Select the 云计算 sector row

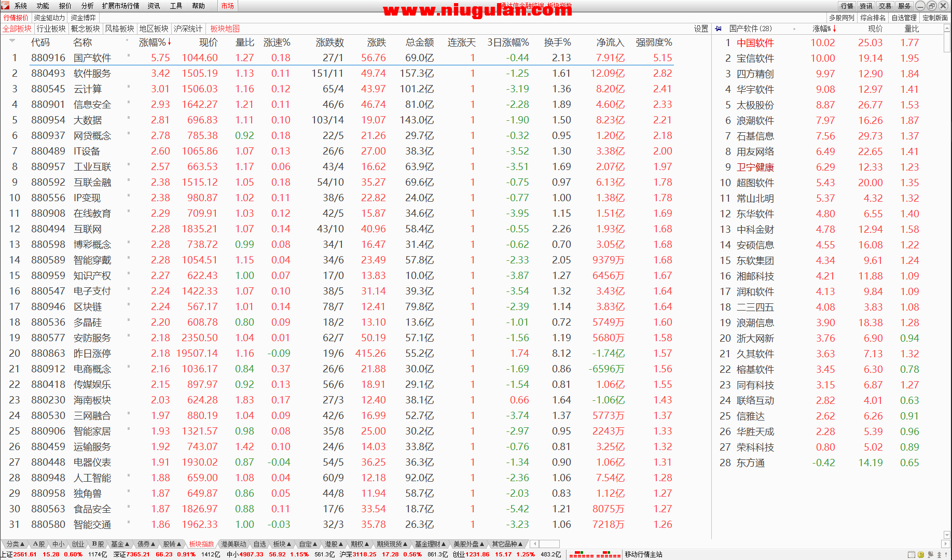point(337,89)
